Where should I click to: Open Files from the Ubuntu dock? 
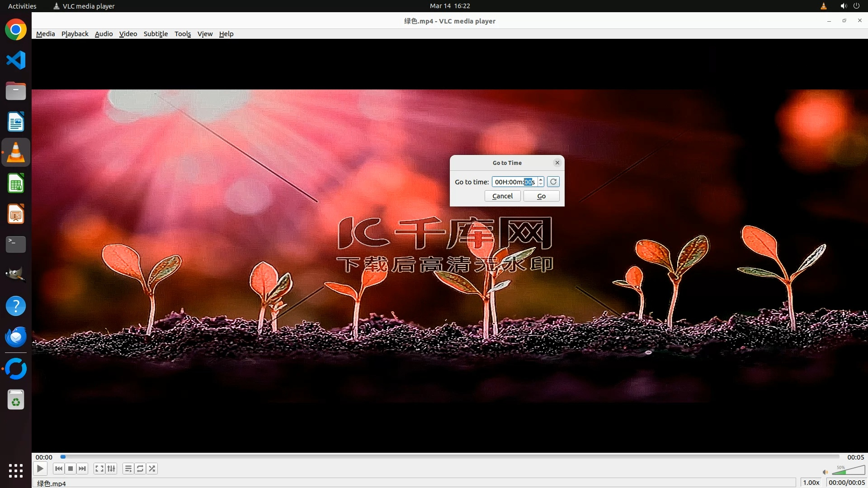tap(16, 91)
